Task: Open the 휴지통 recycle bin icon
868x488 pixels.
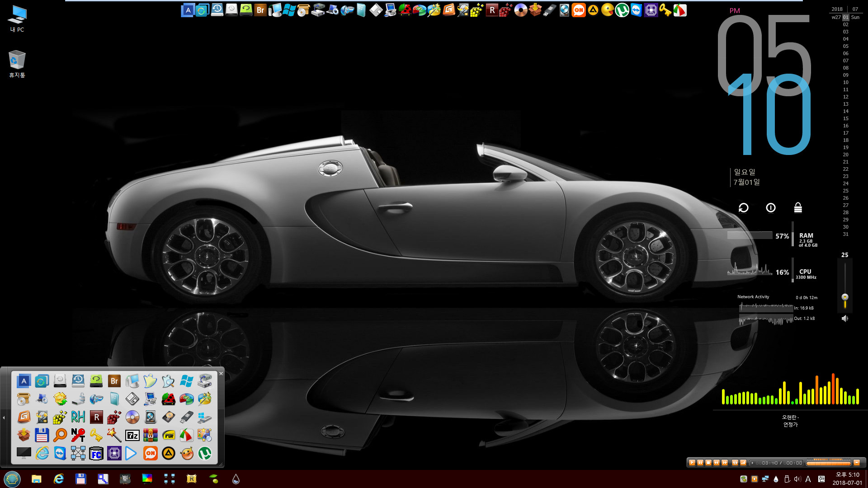Action: point(17,64)
